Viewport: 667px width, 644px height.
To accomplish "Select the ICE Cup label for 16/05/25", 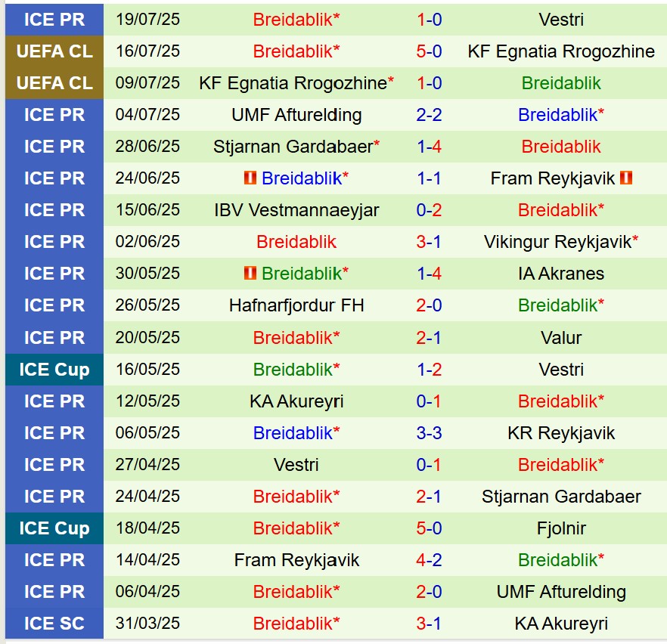I will tap(54, 370).
